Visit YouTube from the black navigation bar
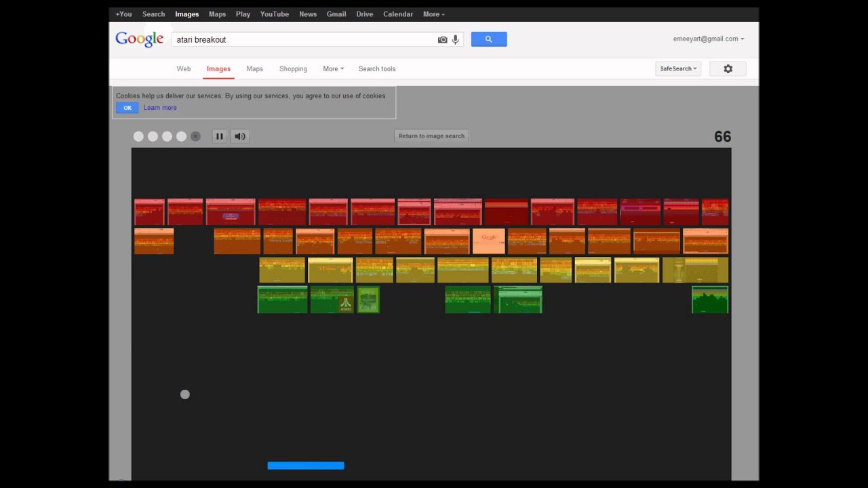This screenshot has height=488, width=868. pyautogui.click(x=275, y=14)
